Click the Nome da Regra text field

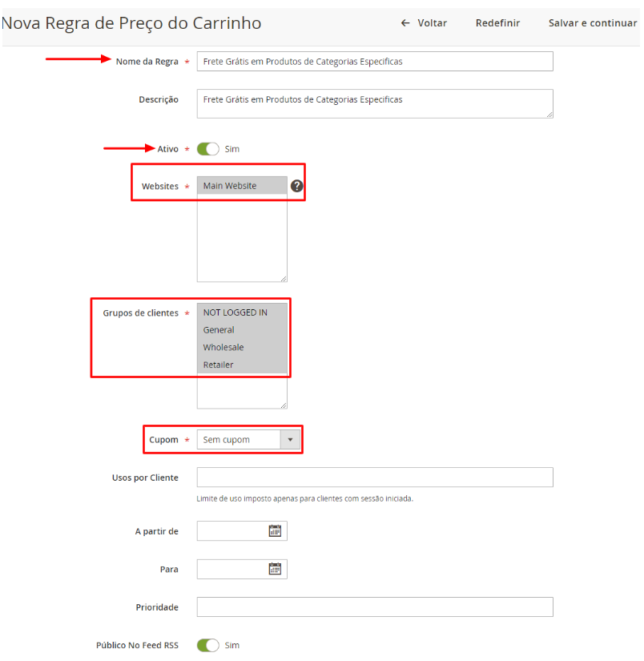[374, 62]
